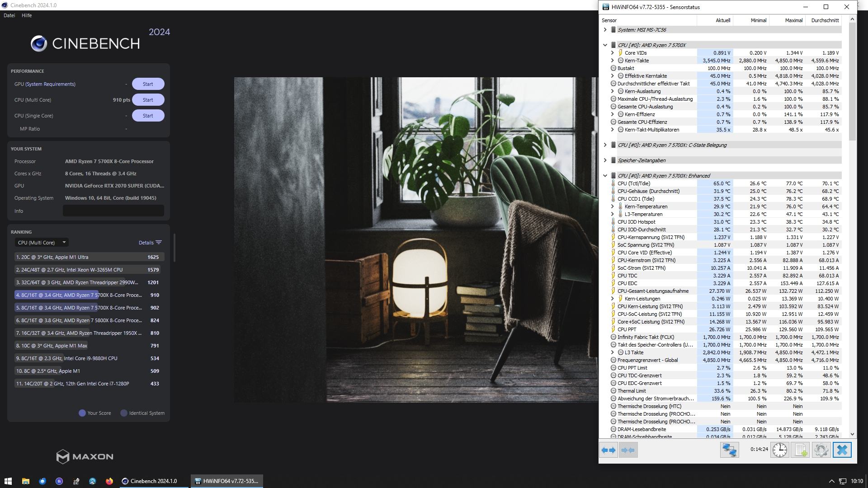This screenshot has width=868, height=488.
Task: Click Infinity Fabric Takt clock icon
Action: point(613,337)
